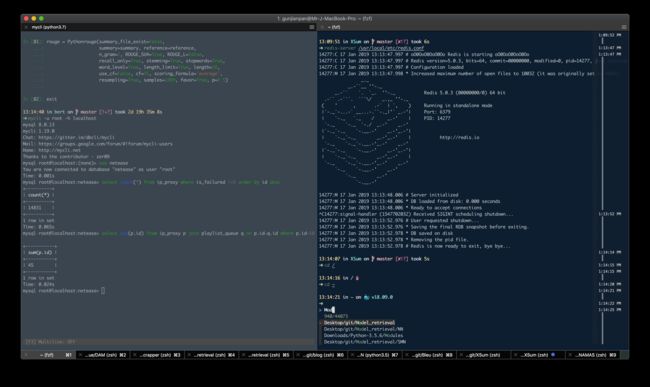This screenshot has width=650, height=387.
Task: Close the 'mycli (python3.7)' pane with its x
Action: (26, 27)
